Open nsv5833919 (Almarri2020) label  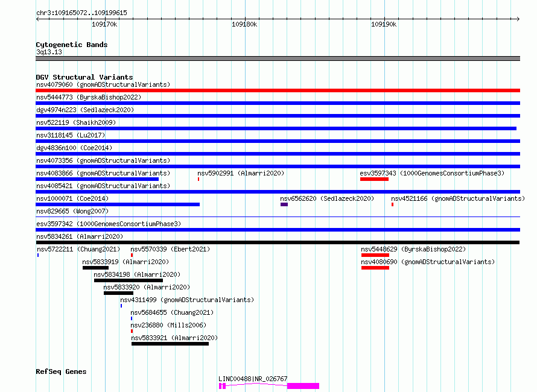click(126, 262)
